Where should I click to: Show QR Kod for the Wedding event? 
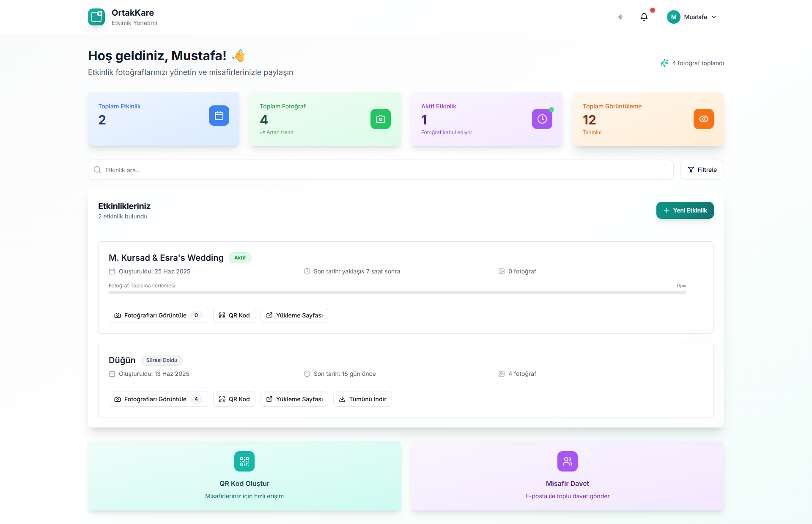[234, 315]
